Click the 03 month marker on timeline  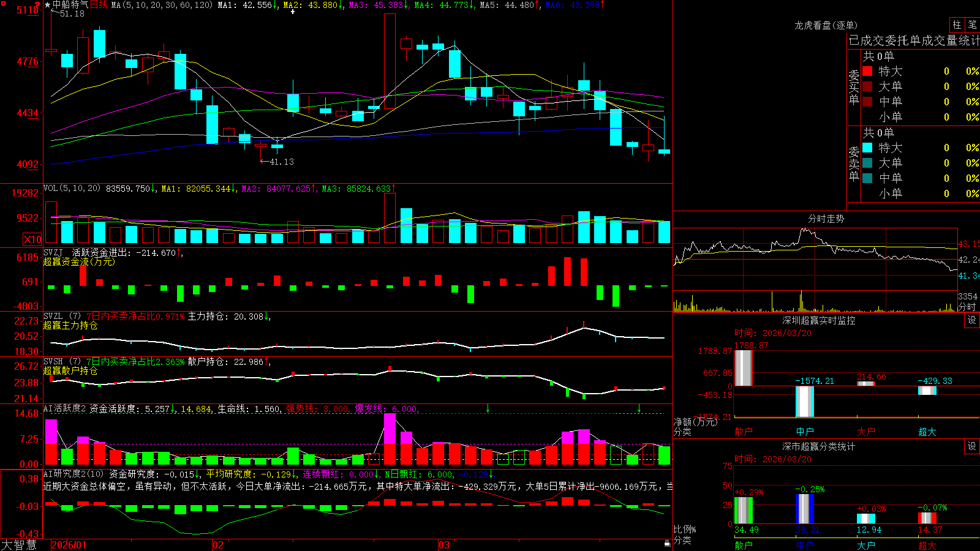point(444,545)
